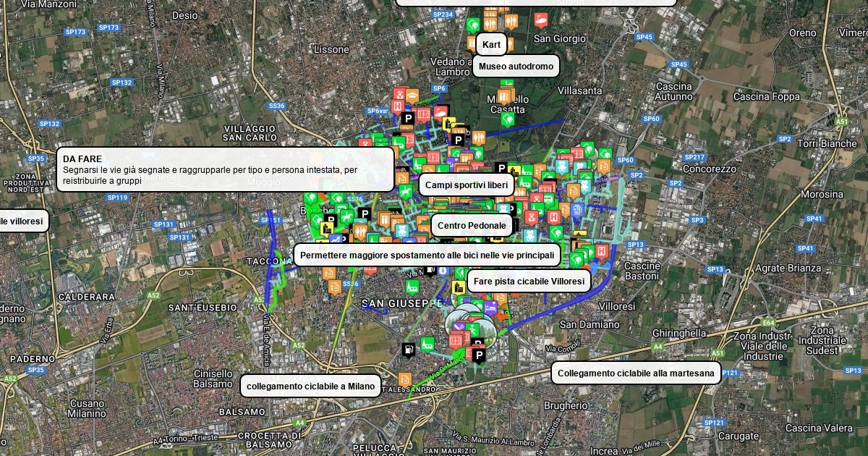The image size is (868, 456).
Task: Select the yellow building marker above San Giuseppe
Action: [458, 287]
